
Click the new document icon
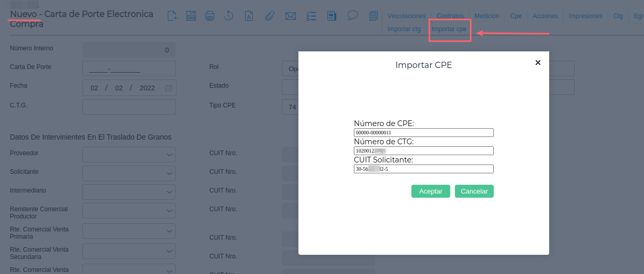pyautogui.click(x=173, y=16)
